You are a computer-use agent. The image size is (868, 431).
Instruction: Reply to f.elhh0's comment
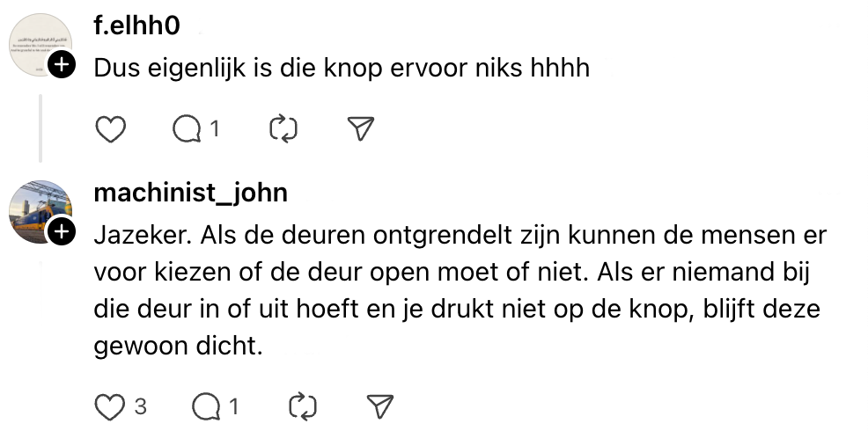[188, 129]
